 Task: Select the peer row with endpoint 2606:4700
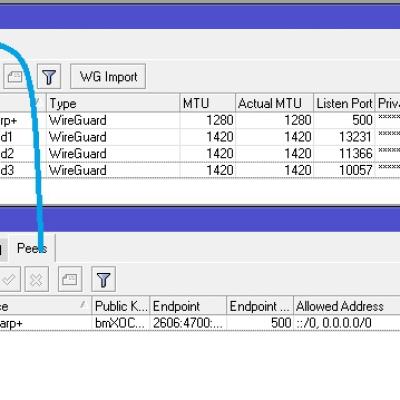(x=200, y=323)
